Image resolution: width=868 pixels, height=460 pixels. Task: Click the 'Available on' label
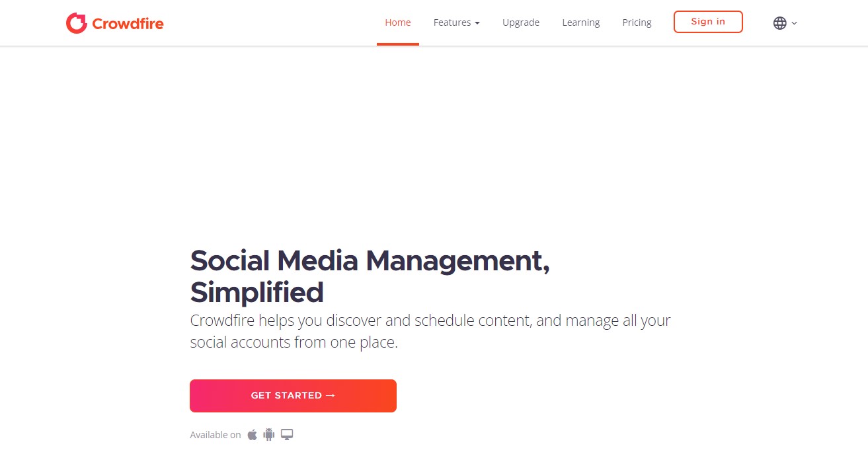coord(216,435)
